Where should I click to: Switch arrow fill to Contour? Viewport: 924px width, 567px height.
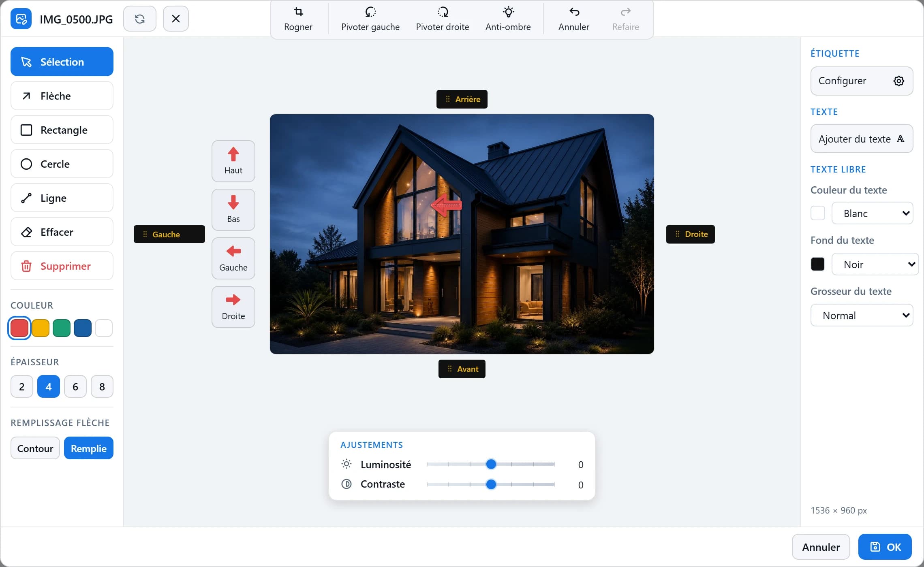(35, 448)
